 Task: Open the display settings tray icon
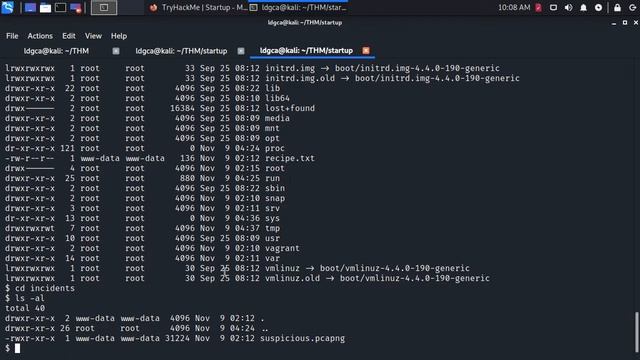click(553, 7)
